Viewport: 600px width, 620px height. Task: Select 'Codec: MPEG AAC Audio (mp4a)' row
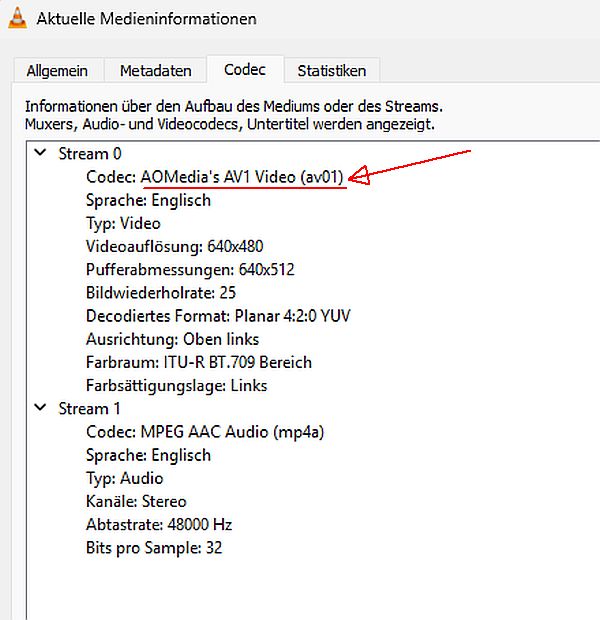tap(205, 432)
